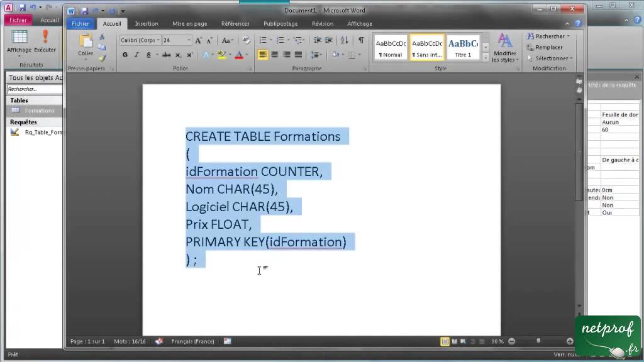Click the clear formatting eraser icon
Image resolution: width=644 pixels, height=362 pixels.
point(247,40)
